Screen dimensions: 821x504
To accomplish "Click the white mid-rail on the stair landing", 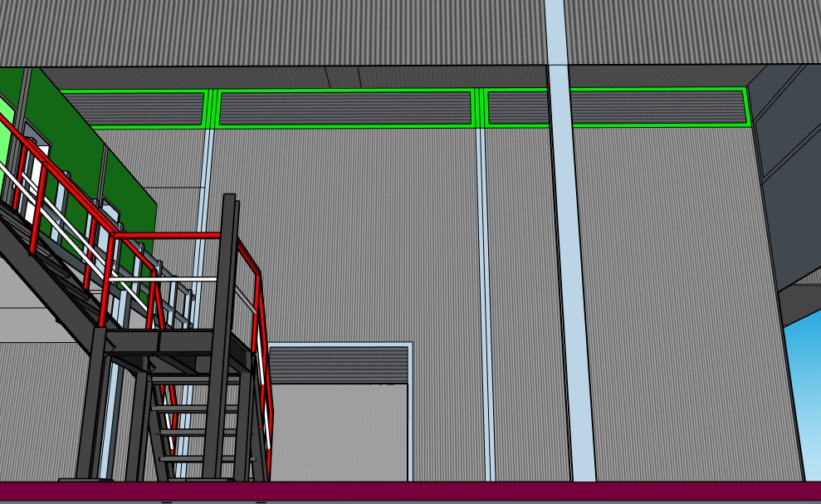I will (x=166, y=280).
